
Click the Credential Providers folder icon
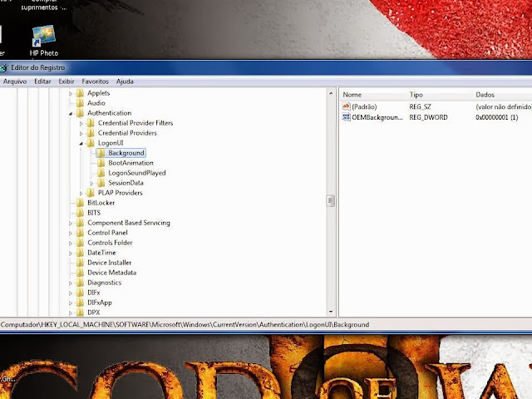(91, 133)
